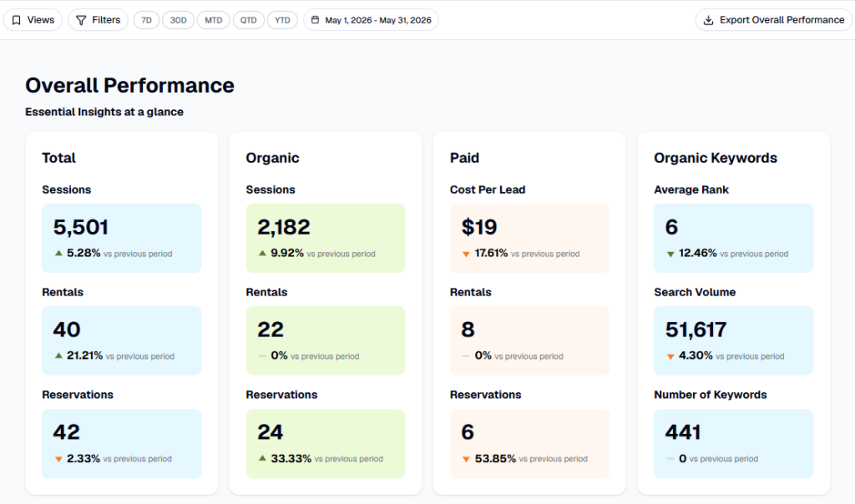Screen dimensions: 855x504
Task: Click the bookmark icon in Views
Action: tap(17, 20)
